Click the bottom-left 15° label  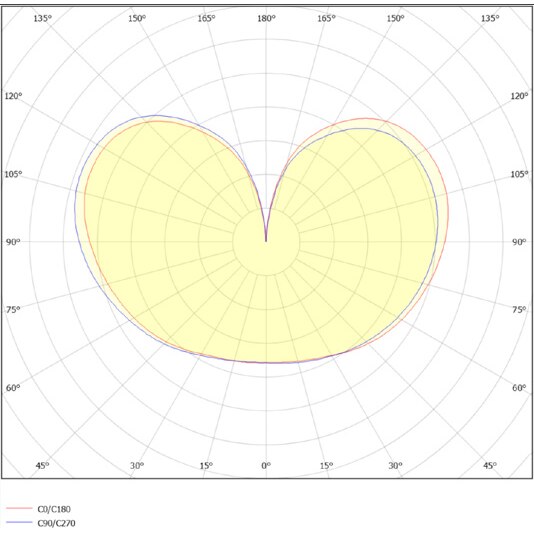tap(206, 465)
